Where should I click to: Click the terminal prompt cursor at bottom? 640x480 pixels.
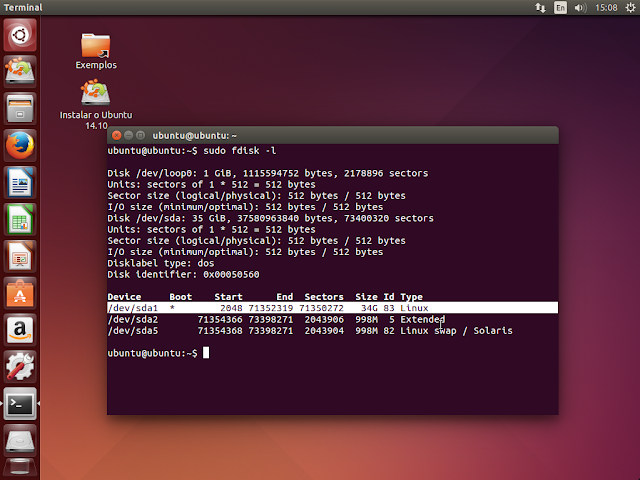pyautogui.click(x=206, y=353)
